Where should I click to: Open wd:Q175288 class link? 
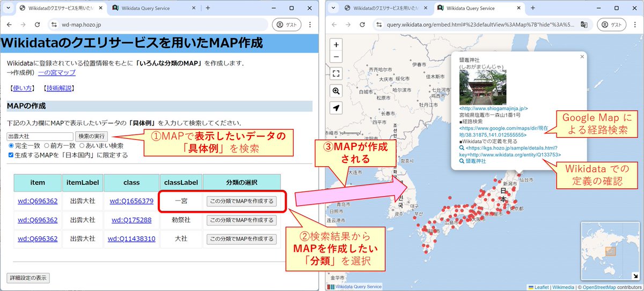click(131, 220)
